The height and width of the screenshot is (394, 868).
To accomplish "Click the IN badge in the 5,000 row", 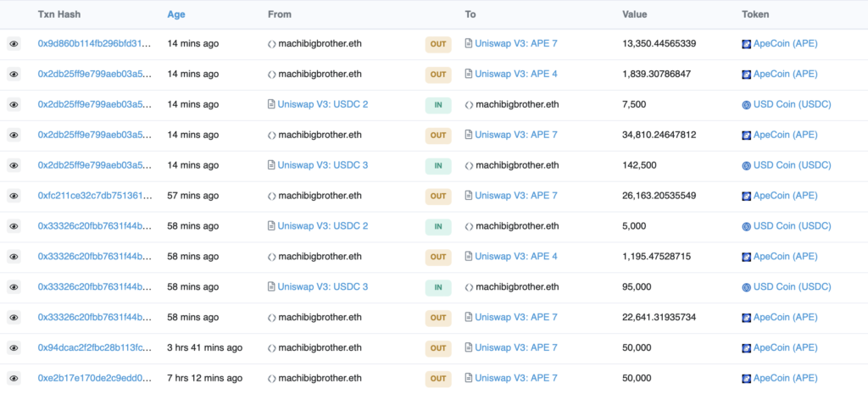I will [438, 226].
